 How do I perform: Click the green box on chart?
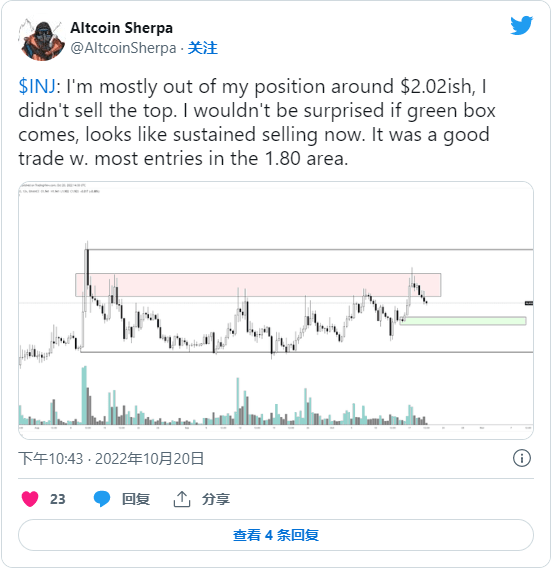[x=463, y=321]
